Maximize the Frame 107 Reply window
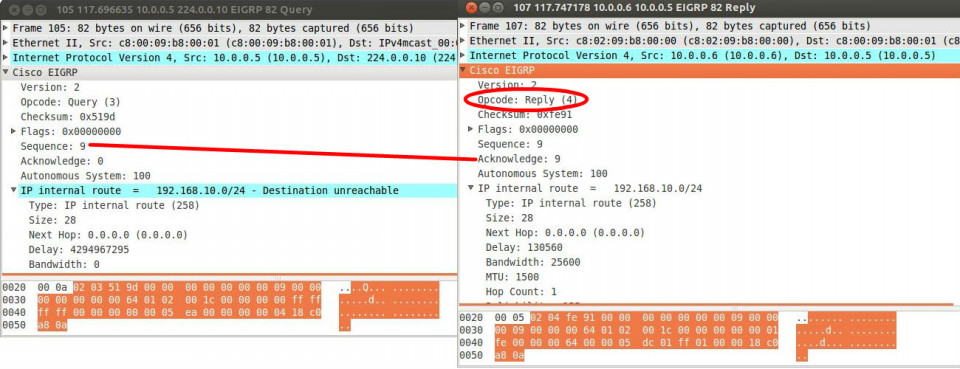This screenshot has width=960, height=369. [497, 8]
